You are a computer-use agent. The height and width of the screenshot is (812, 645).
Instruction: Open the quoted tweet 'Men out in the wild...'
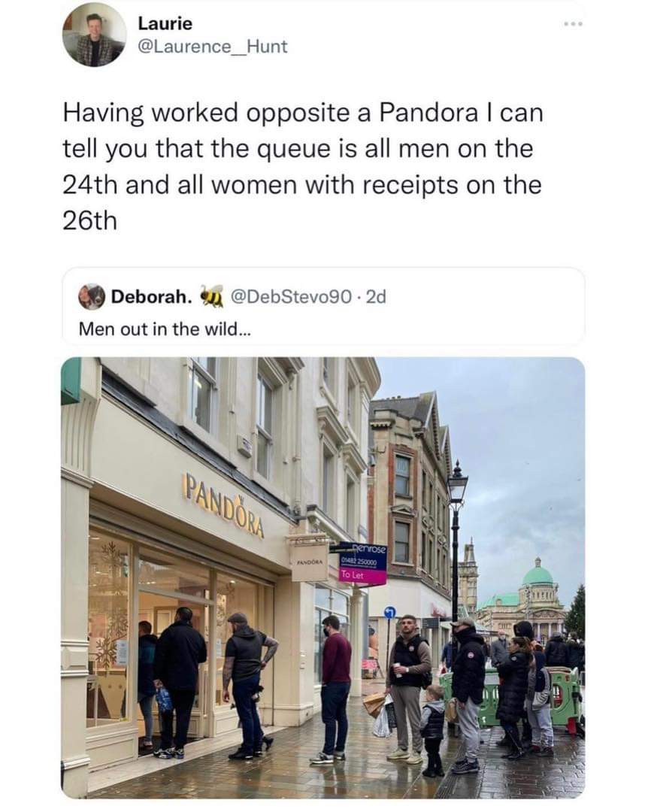coord(165,329)
